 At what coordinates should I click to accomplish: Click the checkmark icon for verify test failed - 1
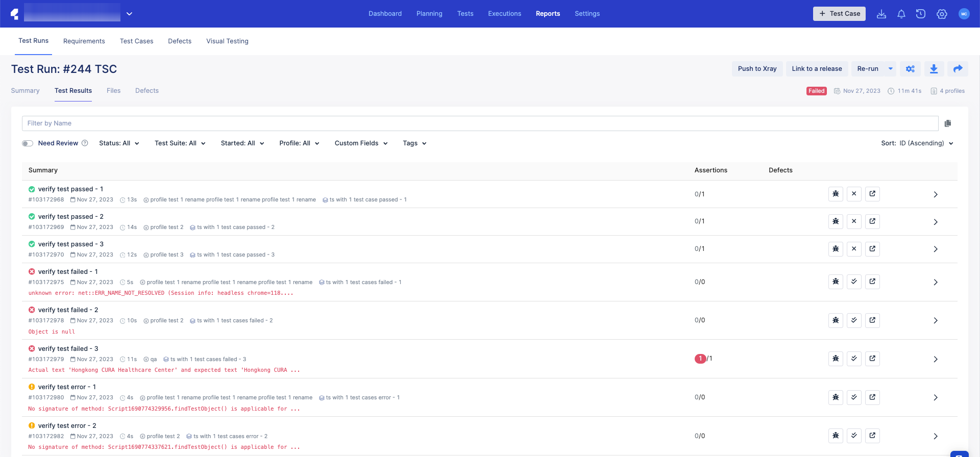click(x=854, y=282)
